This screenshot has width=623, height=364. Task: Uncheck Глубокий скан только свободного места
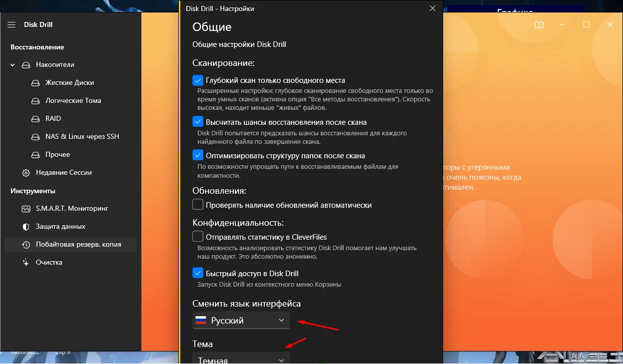pos(198,80)
